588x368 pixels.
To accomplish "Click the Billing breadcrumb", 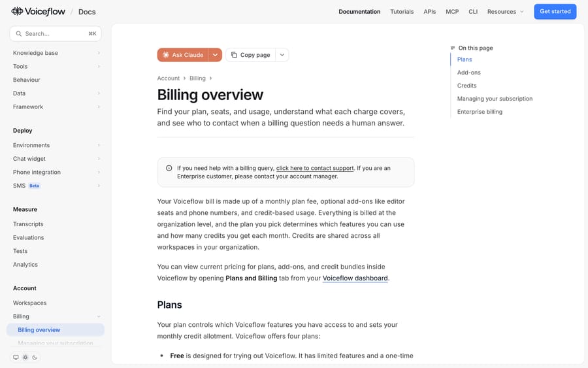I will pos(197,78).
